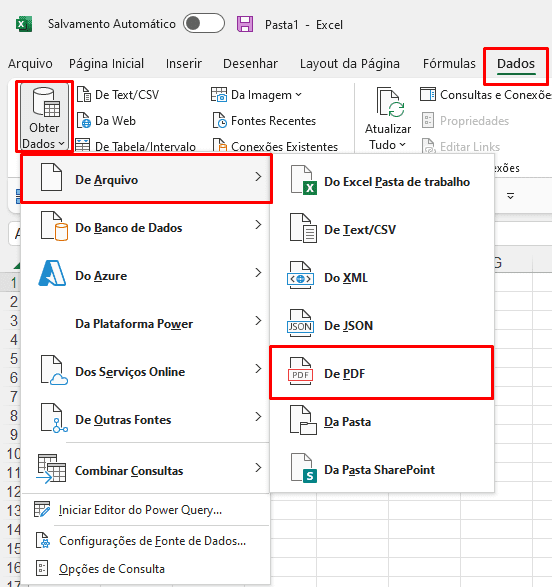
Task: Switch to Fórmulas tab
Action: tap(449, 64)
